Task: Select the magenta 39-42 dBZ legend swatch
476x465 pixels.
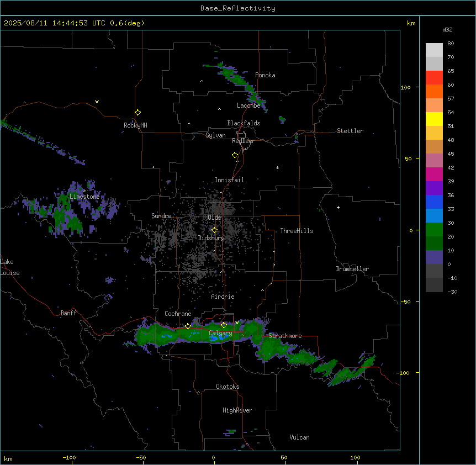Action: coord(434,174)
